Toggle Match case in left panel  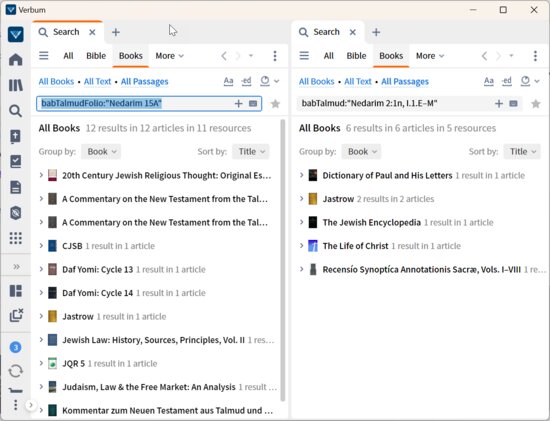click(x=228, y=81)
